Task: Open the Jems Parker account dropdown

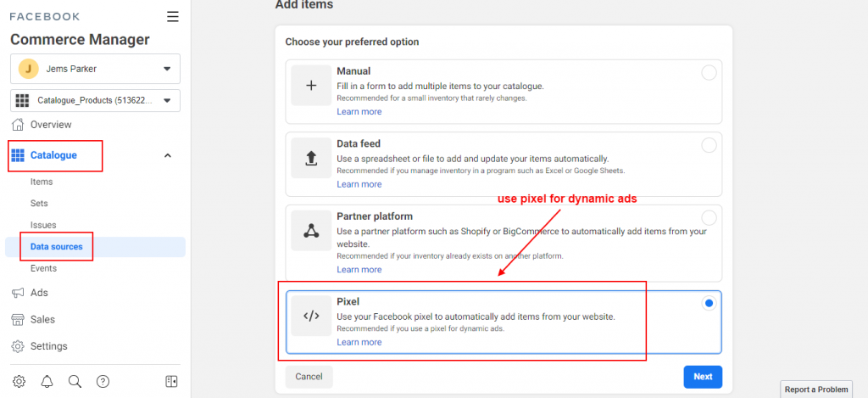Action: point(95,69)
